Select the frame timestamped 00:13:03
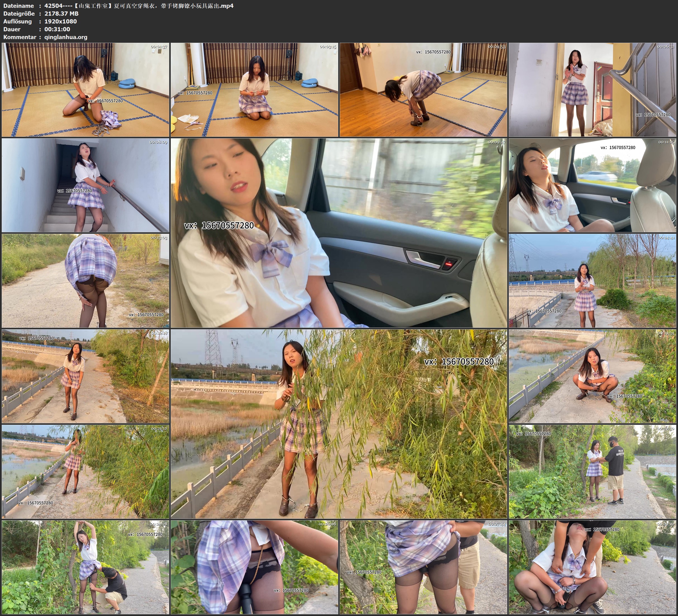The height and width of the screenshot is (616, 678). (85, 281)
